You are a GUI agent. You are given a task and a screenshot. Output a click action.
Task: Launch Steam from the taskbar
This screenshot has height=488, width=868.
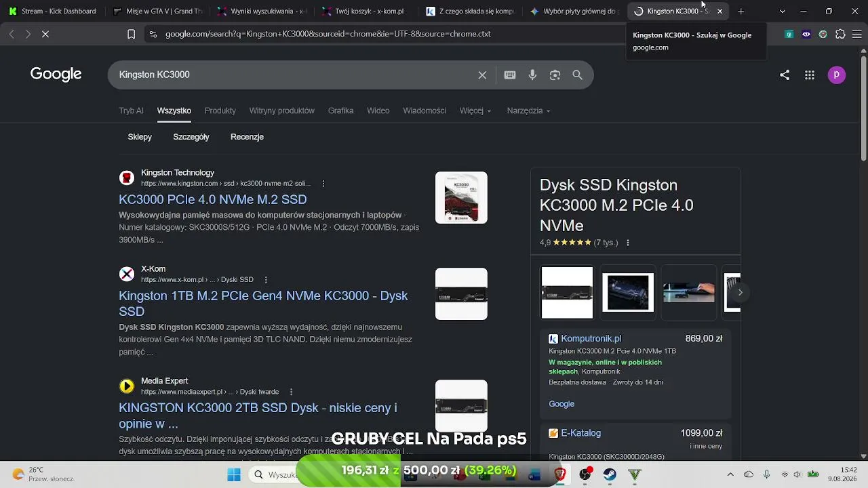(x=610, y=474)
